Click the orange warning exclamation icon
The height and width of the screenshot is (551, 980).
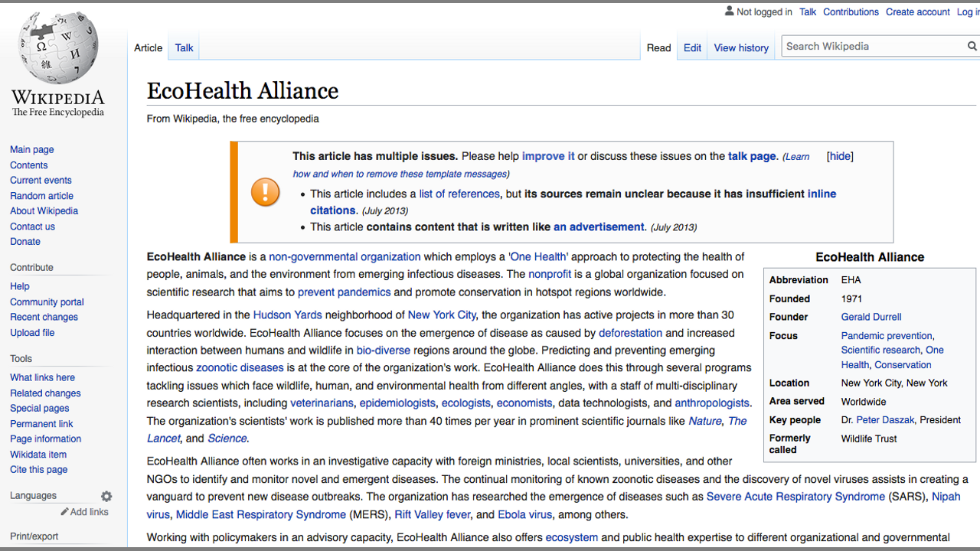click(266, 191)
